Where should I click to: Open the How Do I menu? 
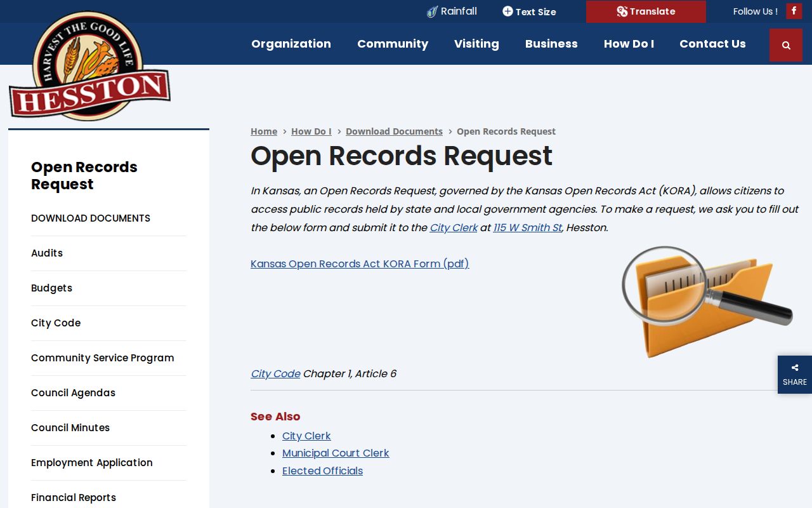click(x=629, y=44)
